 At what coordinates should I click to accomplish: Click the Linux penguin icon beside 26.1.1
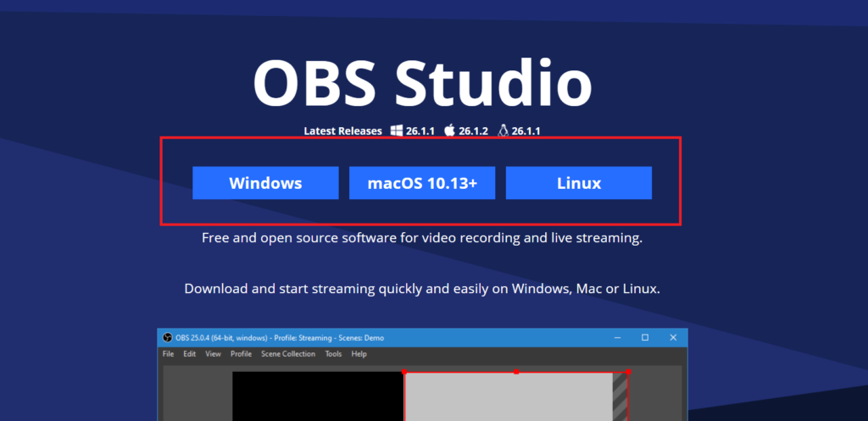pos(503,130)
